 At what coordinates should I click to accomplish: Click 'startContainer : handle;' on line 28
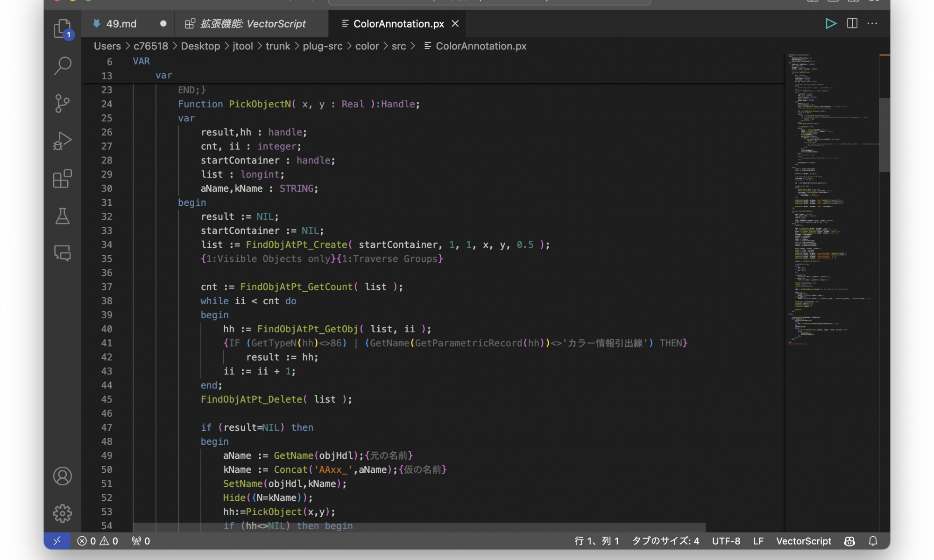(268, 161)
